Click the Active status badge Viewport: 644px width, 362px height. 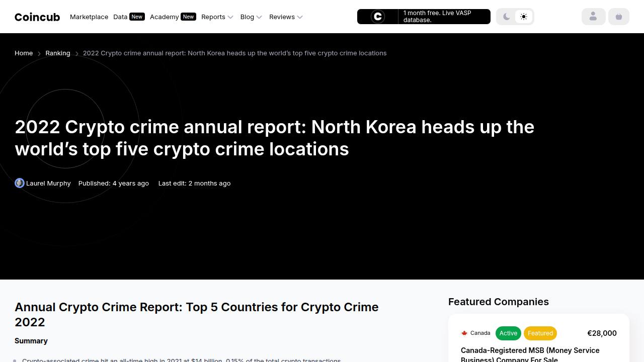[508, 333]
